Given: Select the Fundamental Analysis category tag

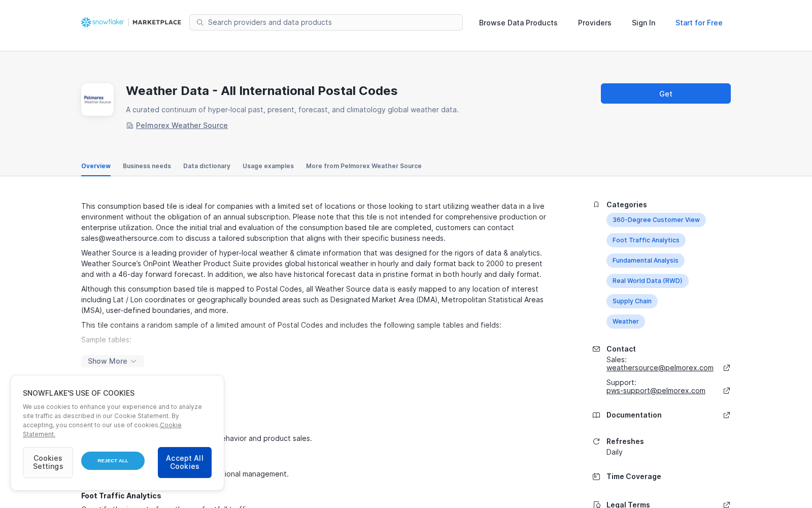Looking at the screenshot, I should tap(646, 261).
